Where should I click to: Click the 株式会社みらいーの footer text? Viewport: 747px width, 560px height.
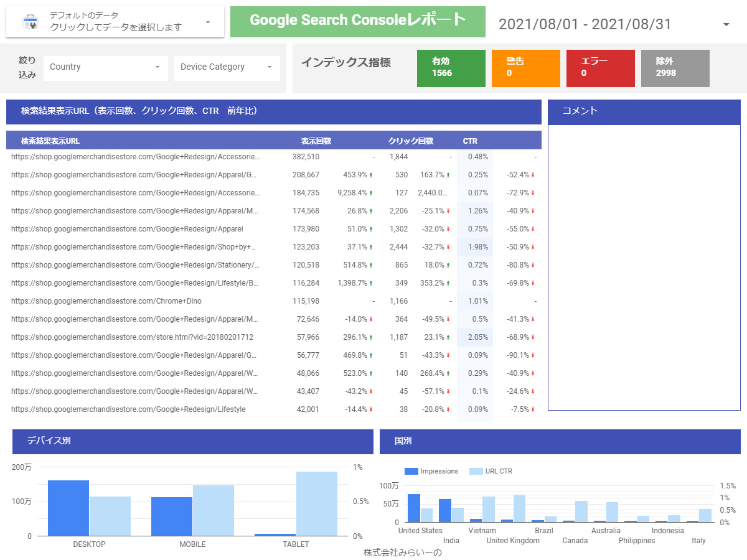(x=403, y=553)
